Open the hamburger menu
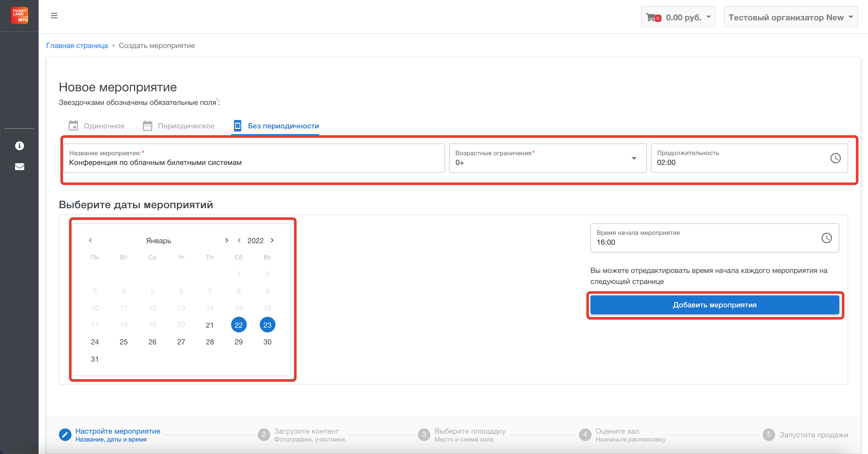 pyautogui.click(x=54, y=15)
